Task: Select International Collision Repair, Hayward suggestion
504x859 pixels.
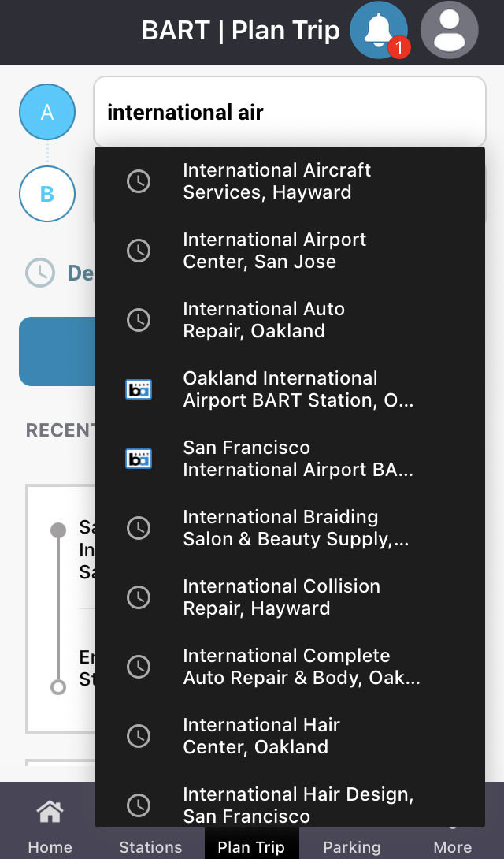Action: coord(290,597)
